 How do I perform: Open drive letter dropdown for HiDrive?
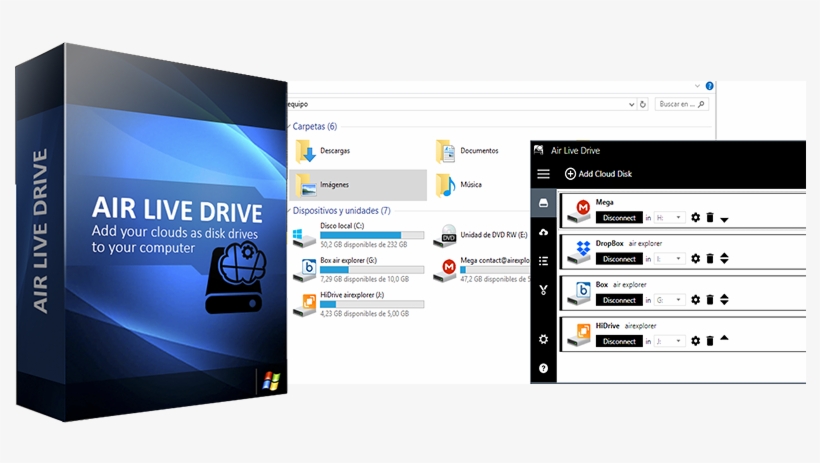pos(669,341)
